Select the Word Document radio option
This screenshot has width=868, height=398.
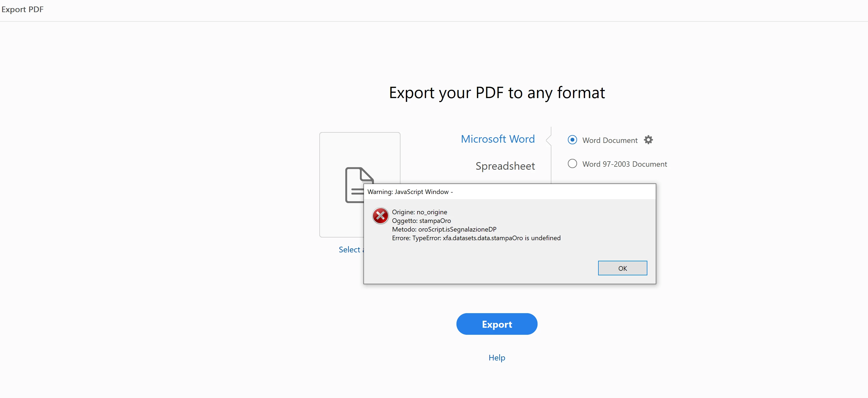coord(572,140)
